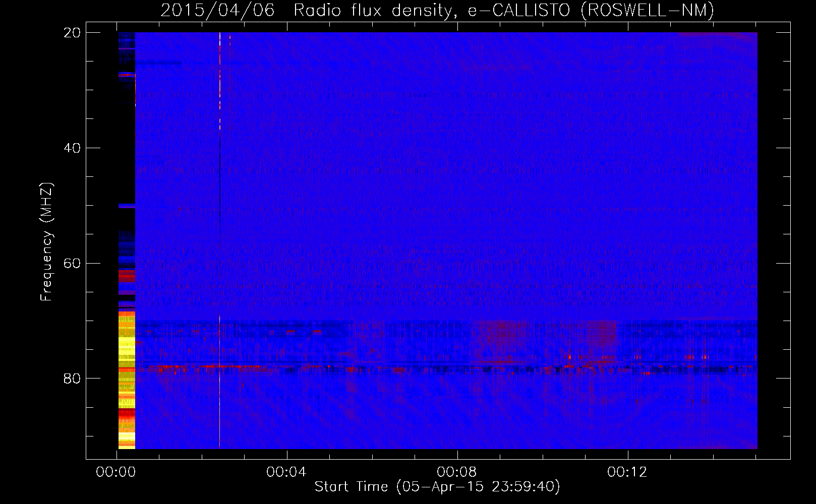Click the '00:00' time tick label
This screenshot has height=504, width=816.
click(x=116, y=472)
